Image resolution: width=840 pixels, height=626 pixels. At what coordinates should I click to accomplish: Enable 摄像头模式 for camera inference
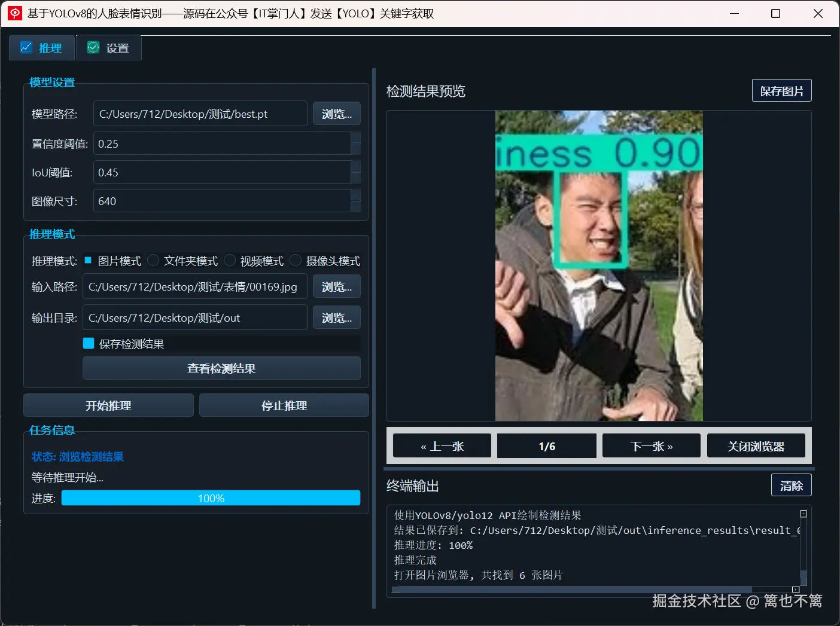point(296,260)
